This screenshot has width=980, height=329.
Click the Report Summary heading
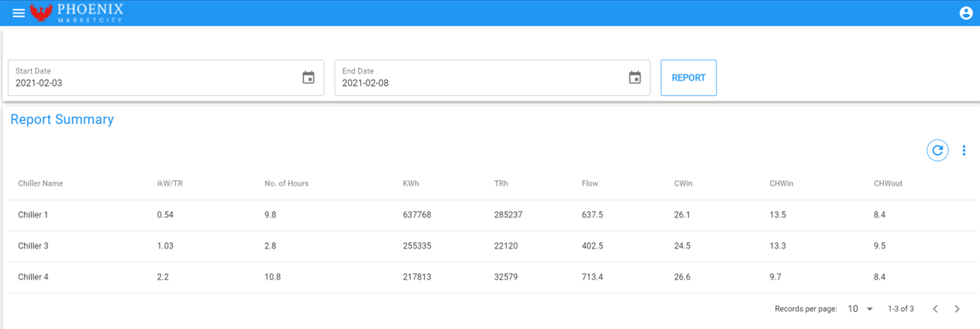tap(62, 119)
